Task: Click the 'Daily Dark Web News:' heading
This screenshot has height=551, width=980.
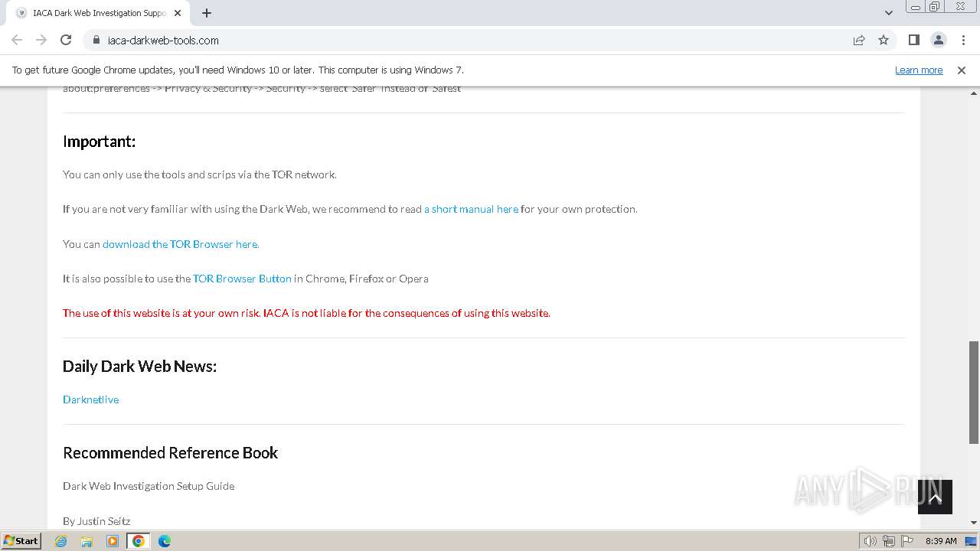Action: click(139, 367)
